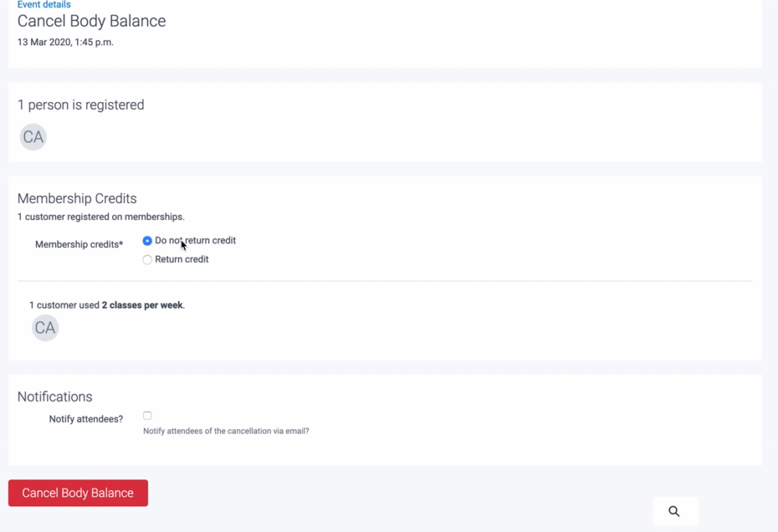The width and height of the screenshot is (778, 532).
Task: Select the Do not return credit radio button
Action: tap(147, 241)
